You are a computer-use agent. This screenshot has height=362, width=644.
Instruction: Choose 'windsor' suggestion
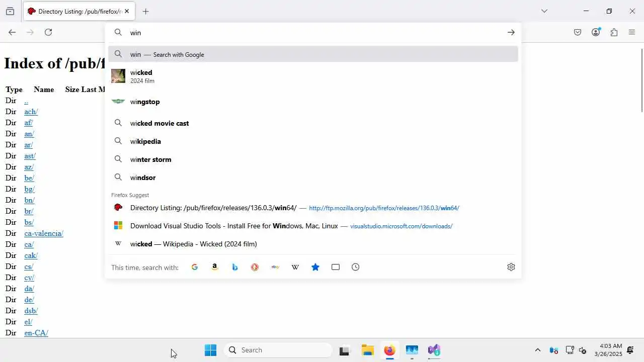[x=313, y=177]
